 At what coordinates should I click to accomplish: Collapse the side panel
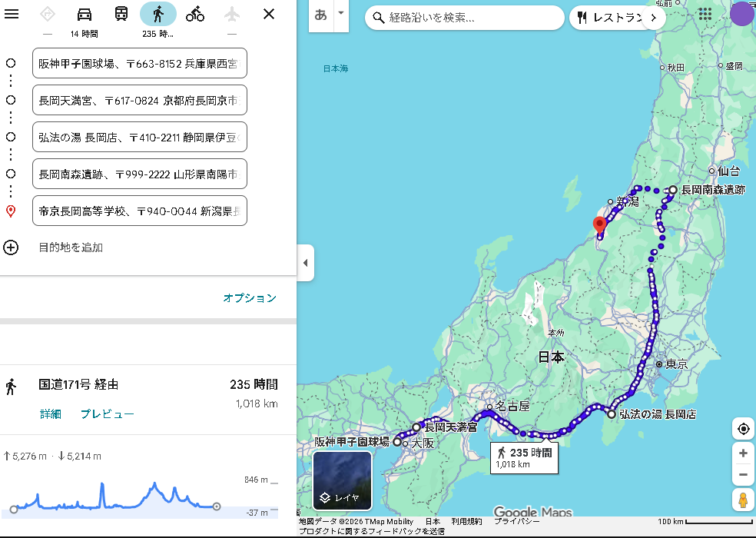point(305,263)
